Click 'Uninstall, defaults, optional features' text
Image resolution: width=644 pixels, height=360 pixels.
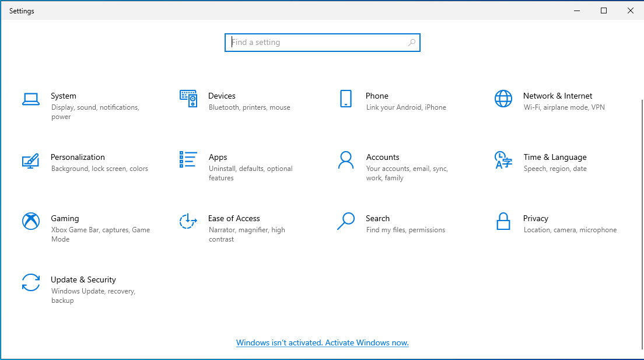pyautogui.click(x=250, y=173)
